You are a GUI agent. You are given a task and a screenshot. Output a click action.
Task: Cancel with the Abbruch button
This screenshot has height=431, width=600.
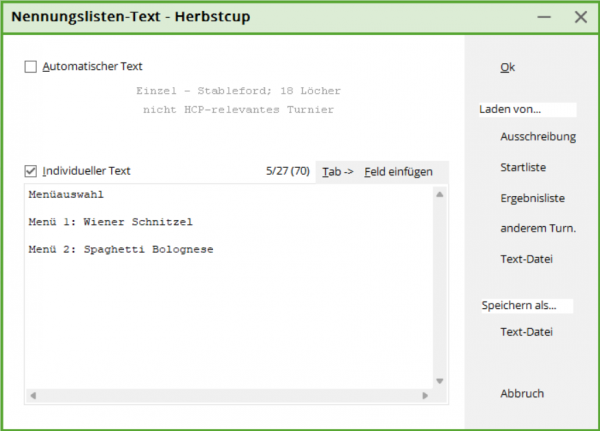tap(522, 393)
